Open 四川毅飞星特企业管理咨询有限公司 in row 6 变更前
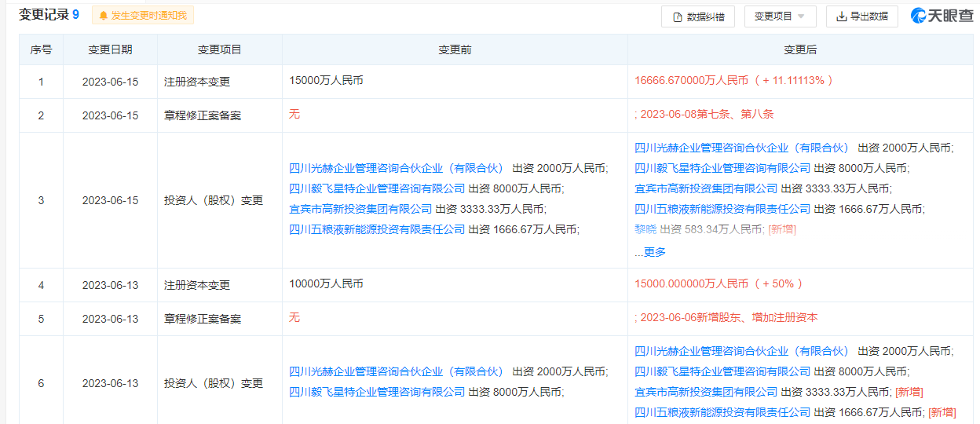 (x=377, y=392)
